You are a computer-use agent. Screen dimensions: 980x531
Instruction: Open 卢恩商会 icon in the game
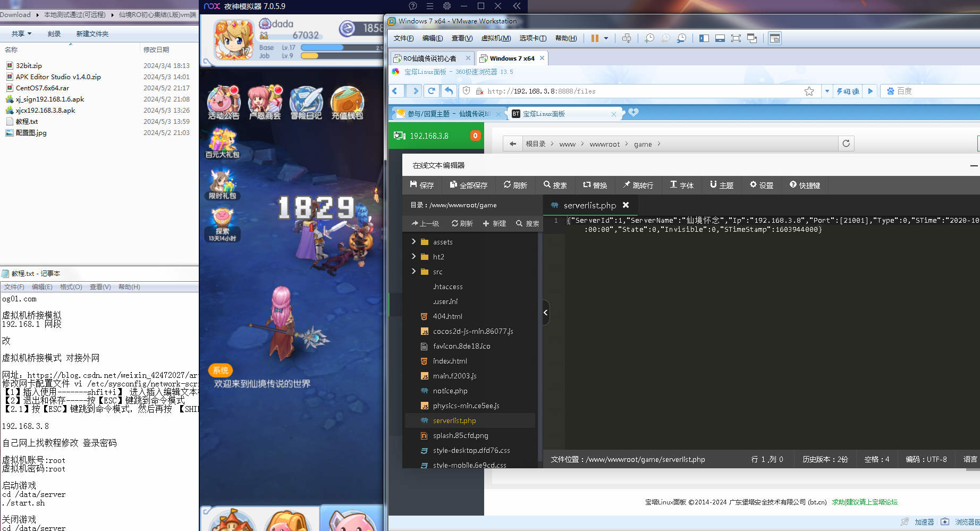(265, 103)
